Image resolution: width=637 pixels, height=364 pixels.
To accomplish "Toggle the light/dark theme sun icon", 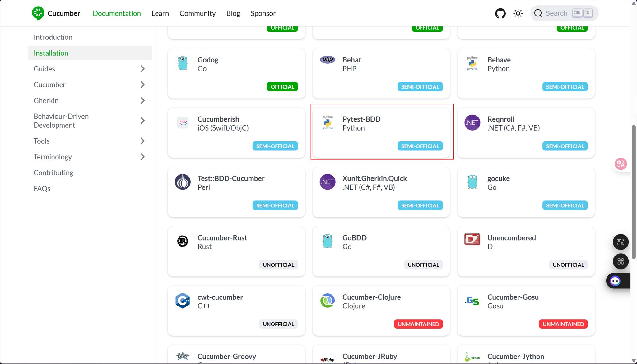I will pos(518,13).
